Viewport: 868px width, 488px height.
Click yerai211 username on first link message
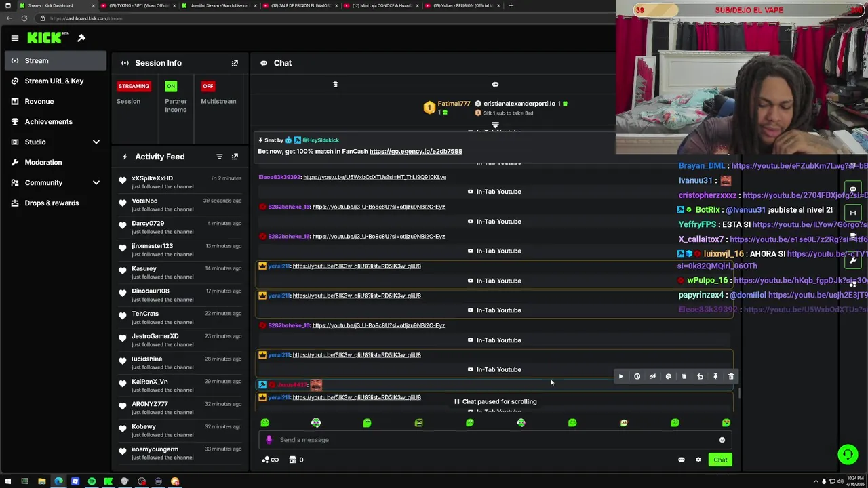279,266
